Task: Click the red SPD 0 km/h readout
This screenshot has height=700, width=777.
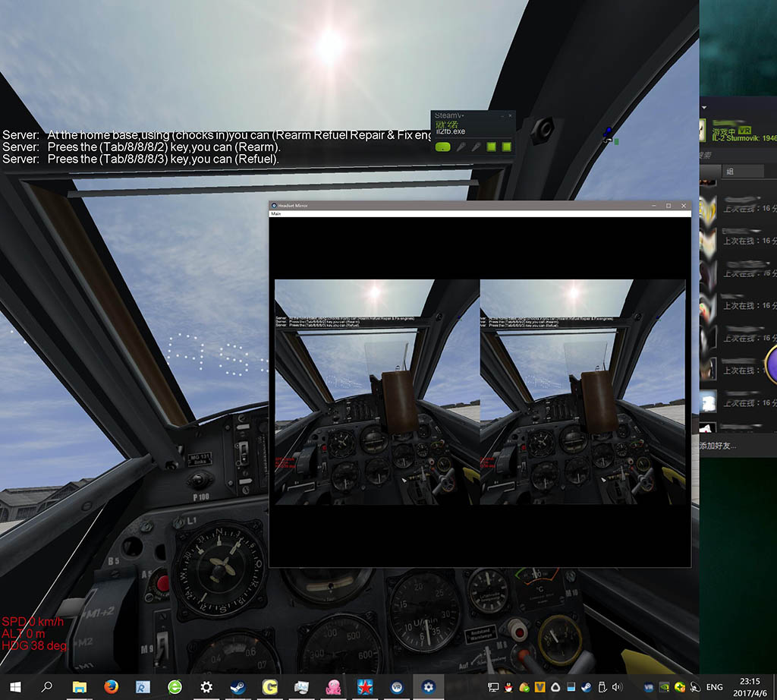Action: [33, 622]
